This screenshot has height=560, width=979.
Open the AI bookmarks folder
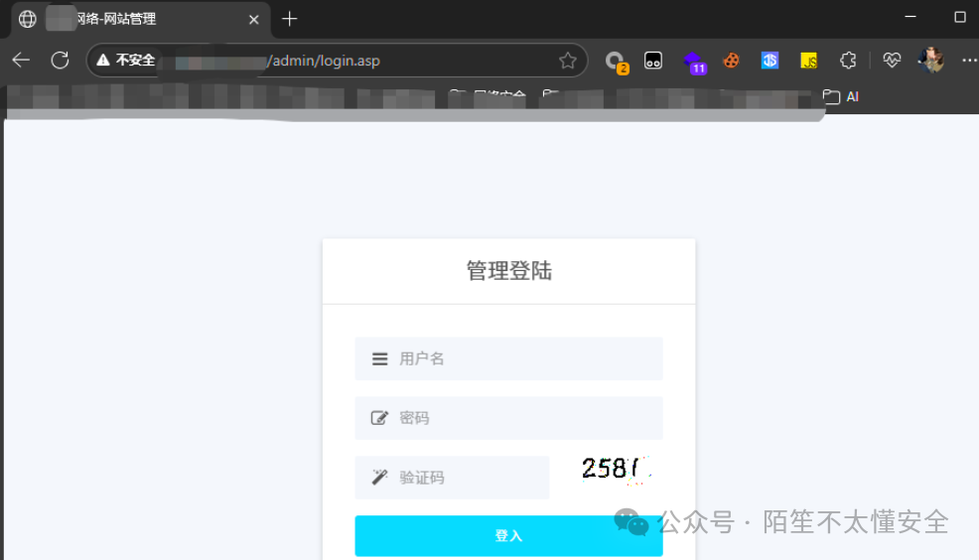coord(840,96)
